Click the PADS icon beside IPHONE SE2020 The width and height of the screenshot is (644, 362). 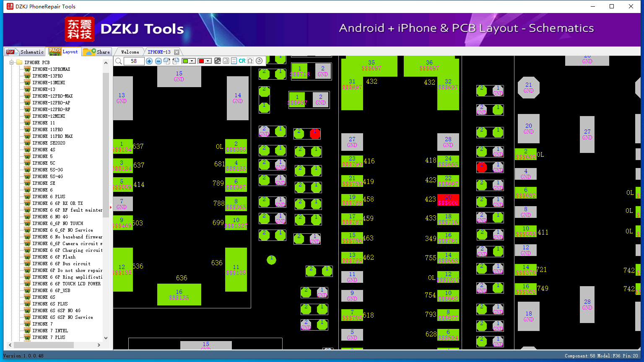point(27,143)
